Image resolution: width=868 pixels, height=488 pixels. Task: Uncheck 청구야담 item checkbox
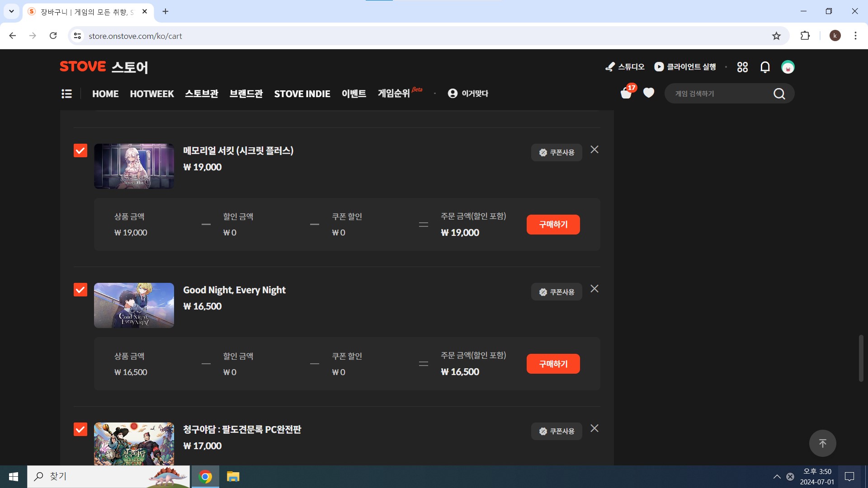(x=80, y=429)
